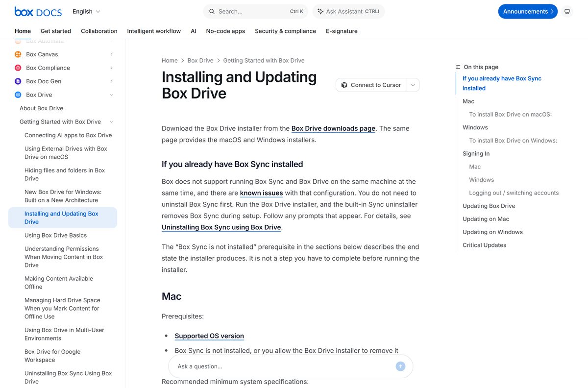Viewport: 588px width, 388px height.
Task: Open the No-code apps tab
Action: pyautogui.click(x=225, y=31)
